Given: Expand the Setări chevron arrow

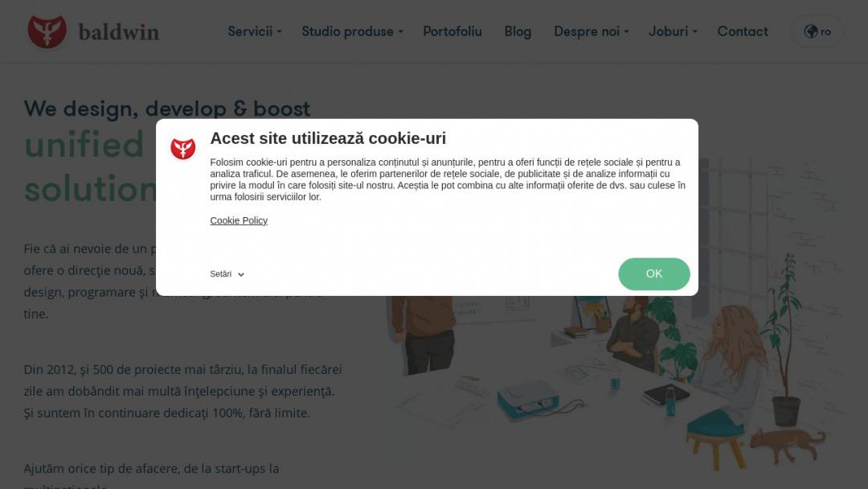Looking at the screenshot, I should [x=241, y=275].
